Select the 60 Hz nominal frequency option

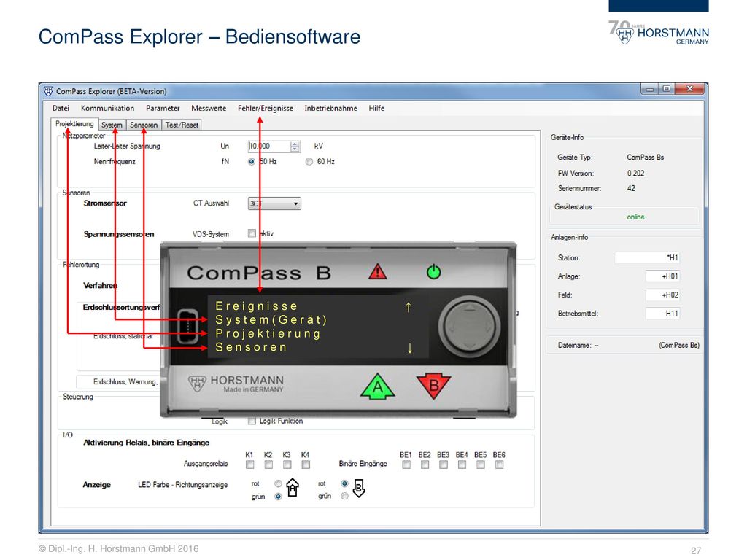[309, 161]
